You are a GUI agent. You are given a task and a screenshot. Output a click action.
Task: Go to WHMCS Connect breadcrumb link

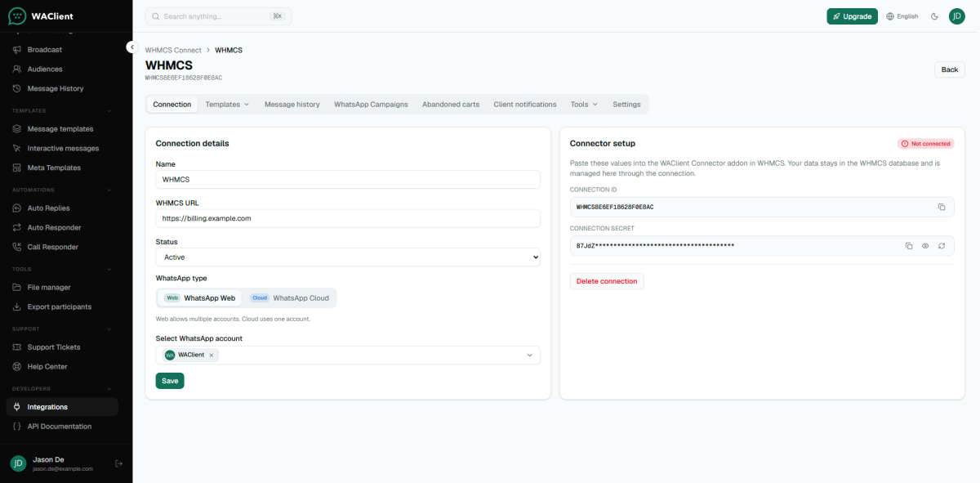[173, 50]
